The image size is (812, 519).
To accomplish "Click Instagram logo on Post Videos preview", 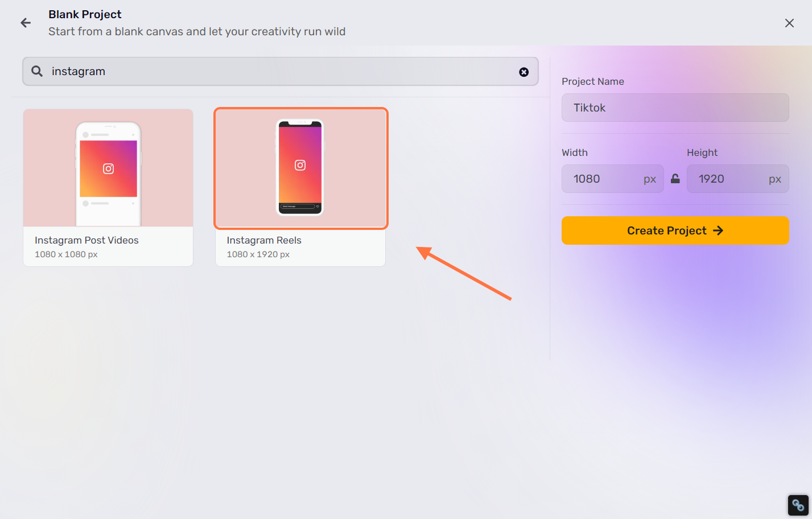I will pos(108,168).
